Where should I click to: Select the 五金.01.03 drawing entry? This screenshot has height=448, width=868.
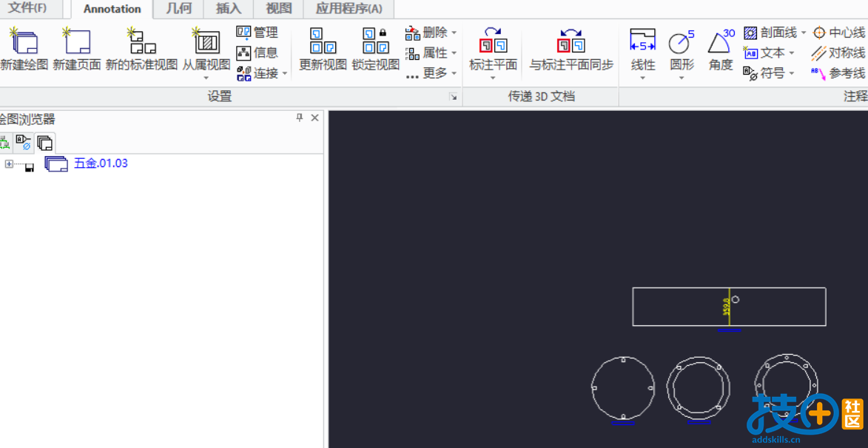101,163
